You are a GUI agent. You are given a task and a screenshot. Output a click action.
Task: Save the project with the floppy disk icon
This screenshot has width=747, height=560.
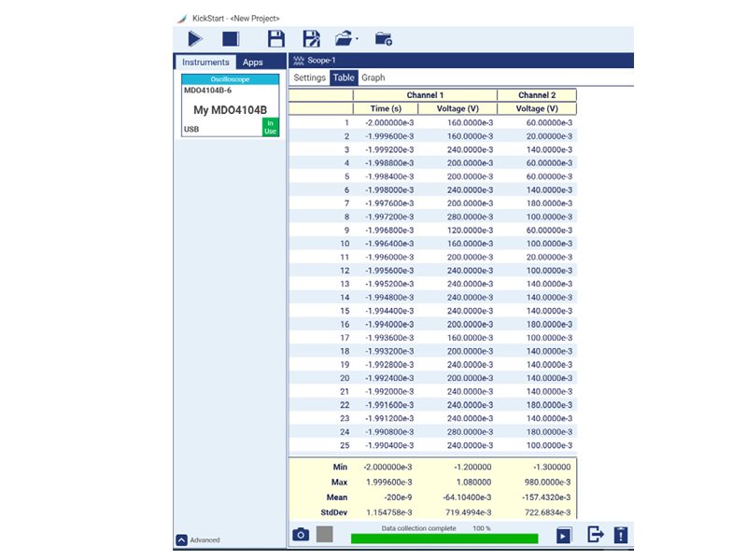pyautogui.click(x=276, y=39)
